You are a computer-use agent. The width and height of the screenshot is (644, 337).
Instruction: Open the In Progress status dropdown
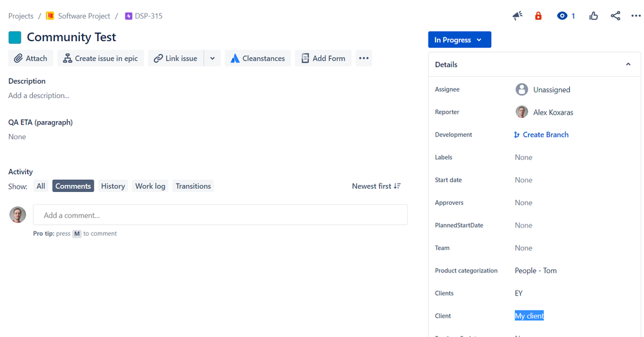[x=459, y=40]
